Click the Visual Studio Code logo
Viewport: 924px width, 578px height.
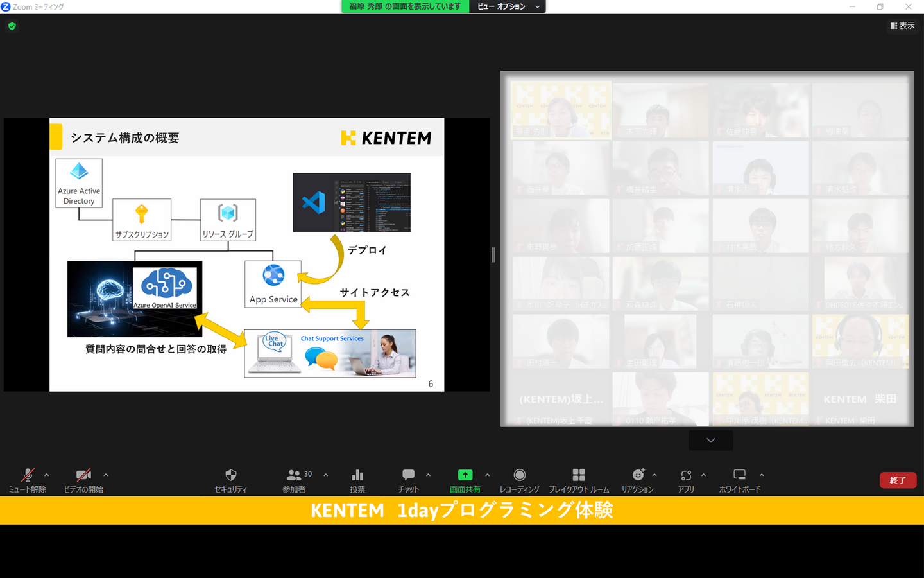click(314, 202)
